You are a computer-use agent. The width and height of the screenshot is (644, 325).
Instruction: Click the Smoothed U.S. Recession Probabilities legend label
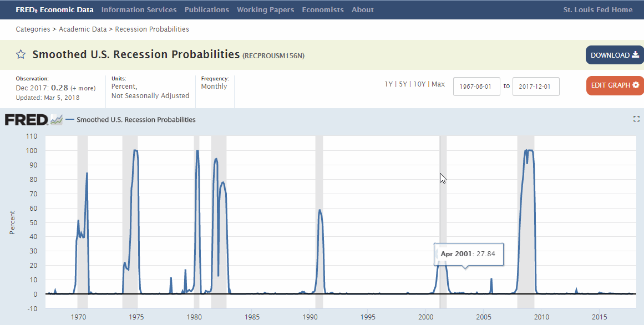click(136, 120)
